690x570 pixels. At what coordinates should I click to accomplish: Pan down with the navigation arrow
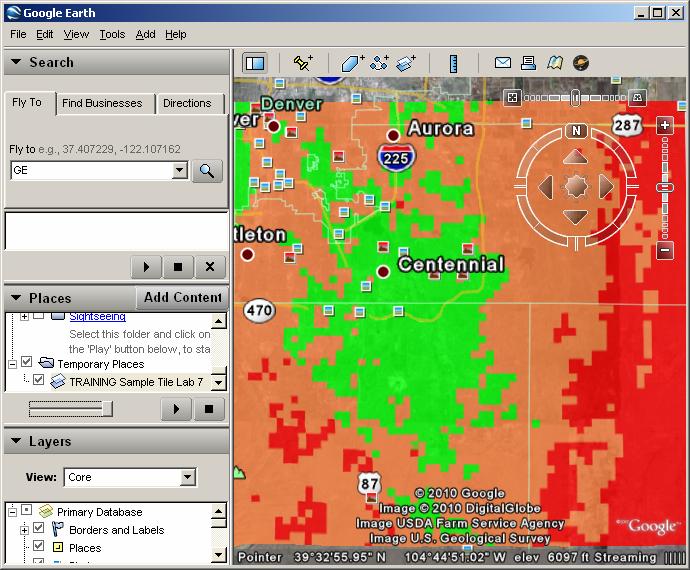[576, 216]
